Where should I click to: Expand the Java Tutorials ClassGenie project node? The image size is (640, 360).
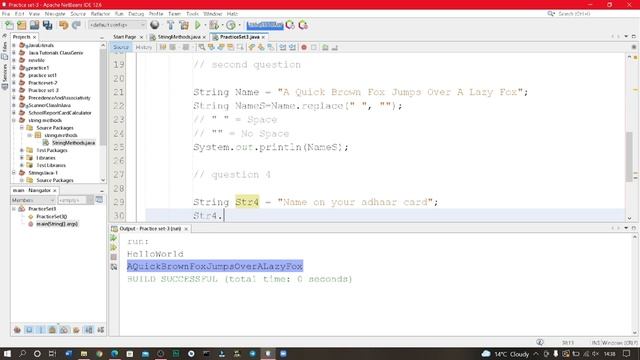14,53
